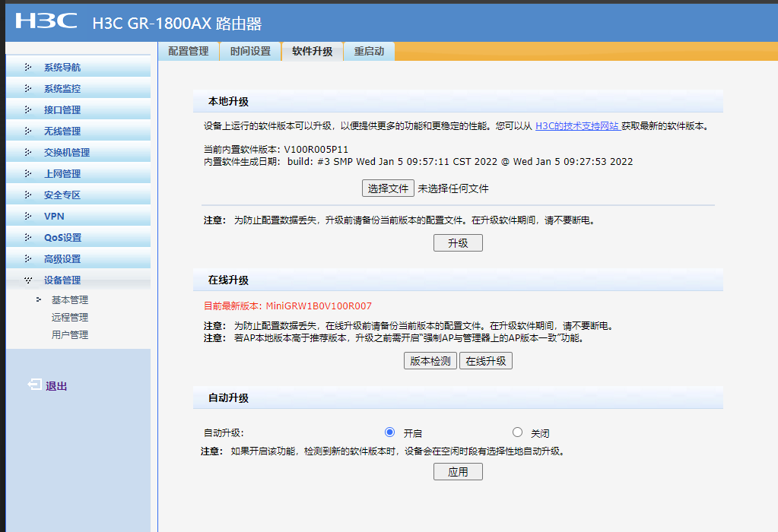Viewport: 778px width, 532px height.
Task: Click the 升级 button
Action: [x=458, y=243]
